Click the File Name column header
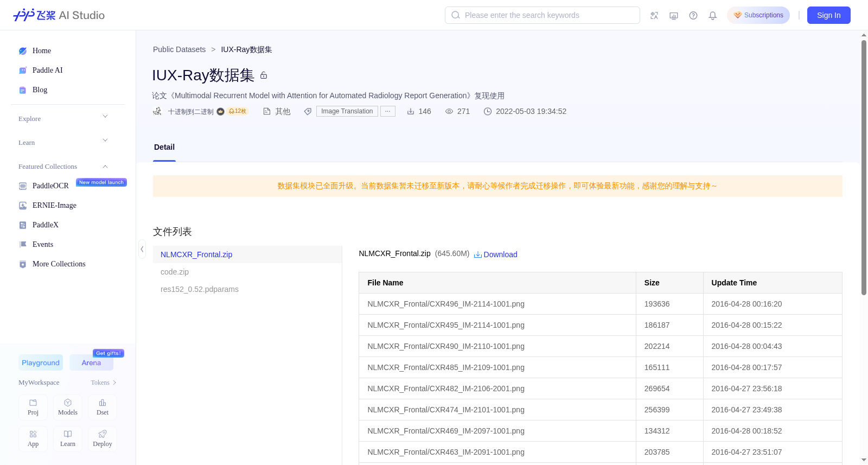 (497, 283)
